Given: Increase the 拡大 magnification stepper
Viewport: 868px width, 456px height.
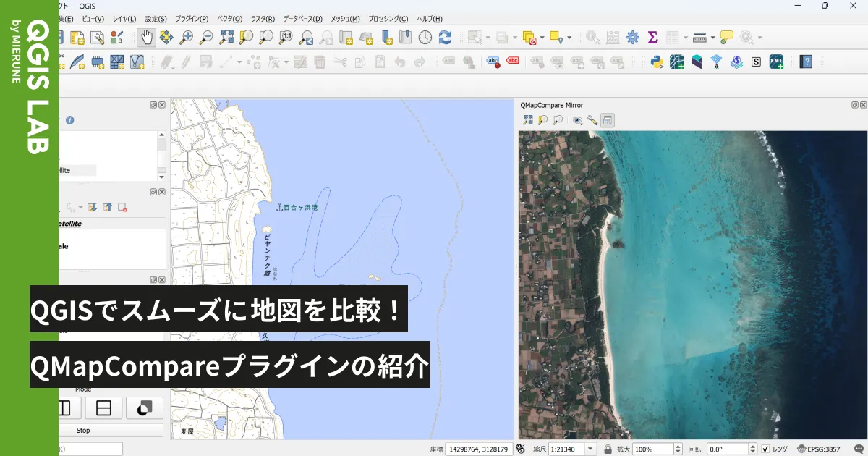Looking at the screenshot, I should (x=676, y=446).
